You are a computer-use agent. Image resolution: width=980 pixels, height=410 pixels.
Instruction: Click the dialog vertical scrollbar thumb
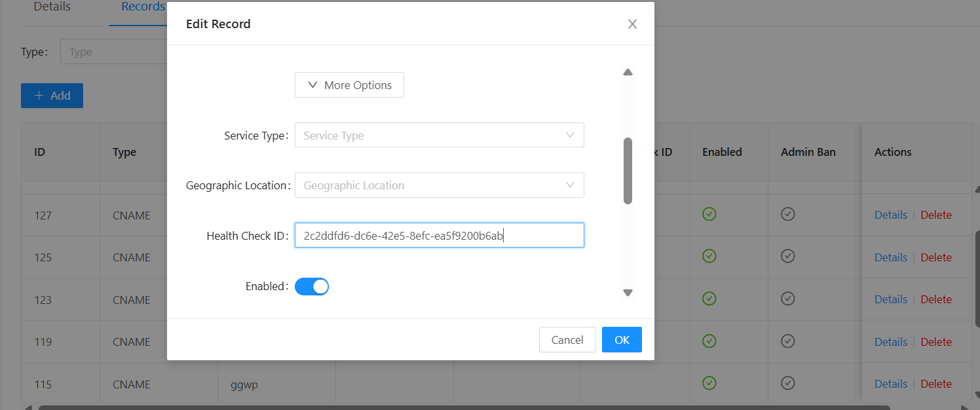tap(628, 170)
